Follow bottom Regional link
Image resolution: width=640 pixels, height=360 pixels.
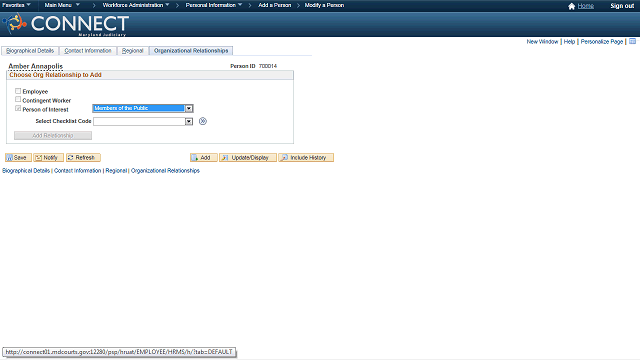point(116,171)
